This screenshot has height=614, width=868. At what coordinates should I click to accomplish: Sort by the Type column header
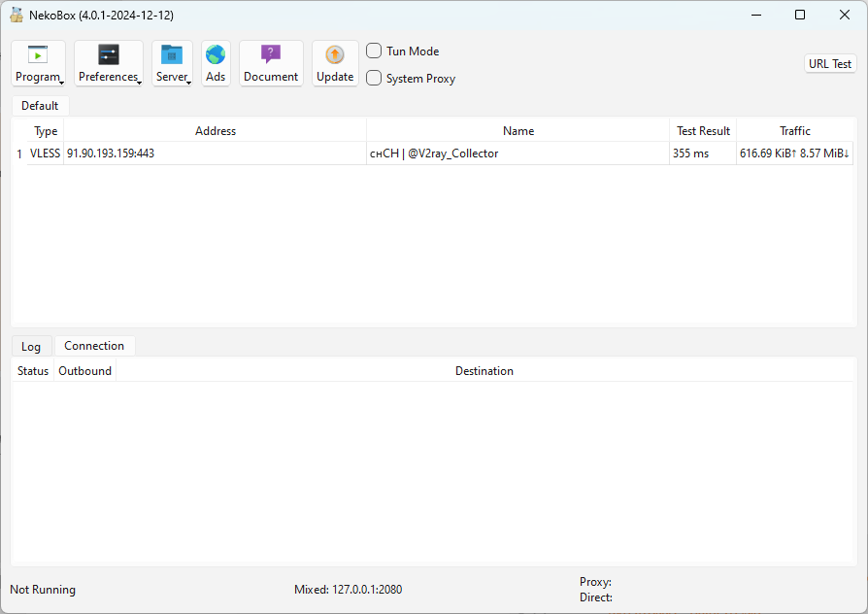pos(46,131)
